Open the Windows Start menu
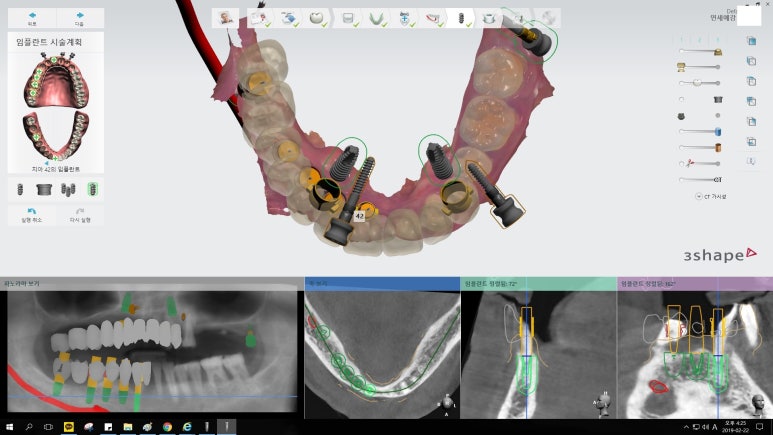This screenshot has height=435, width=773. (9, 427)
